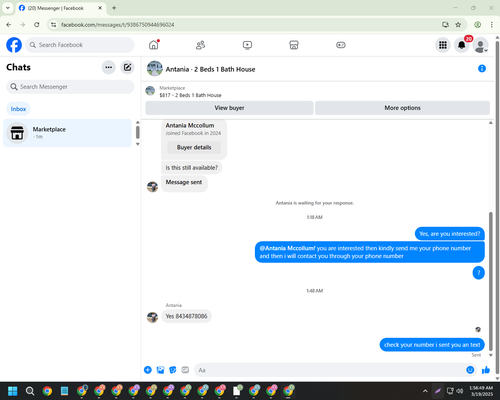Screen dimensions: 500x400
Task: Click the conversation header house thumbnail
Action: click(x=155, y=69)
